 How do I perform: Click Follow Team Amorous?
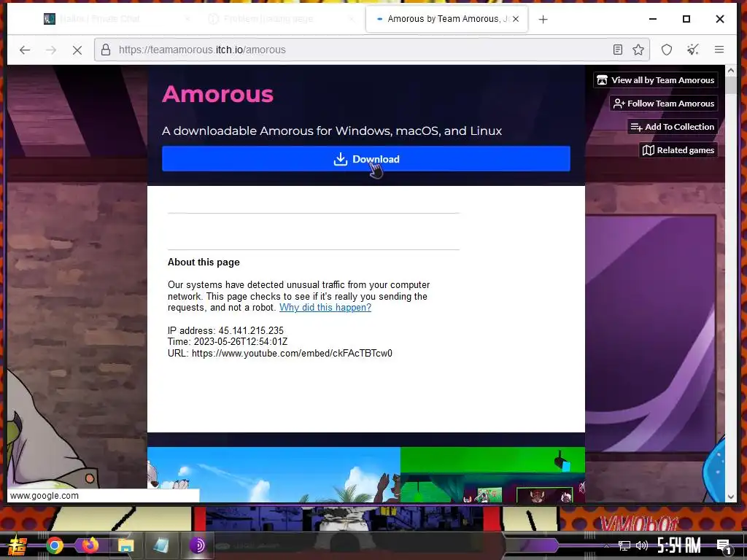click(664, 104)
